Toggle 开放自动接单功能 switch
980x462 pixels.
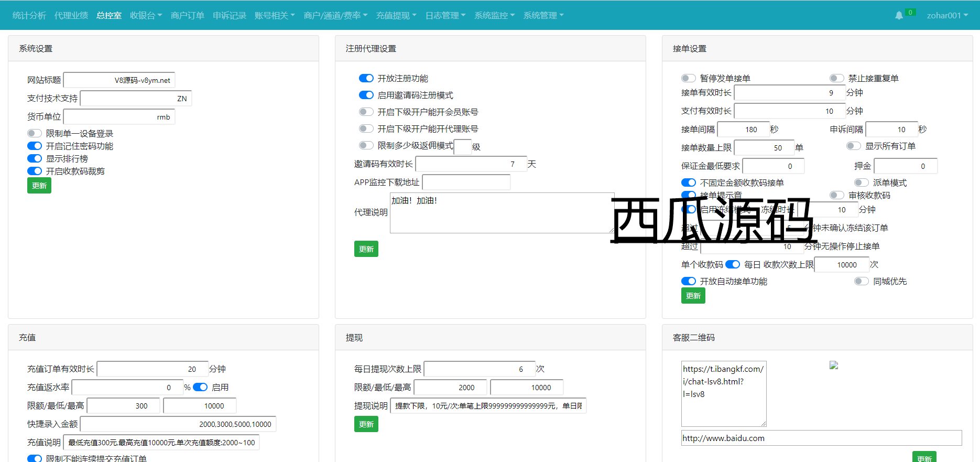coord(689,281)
